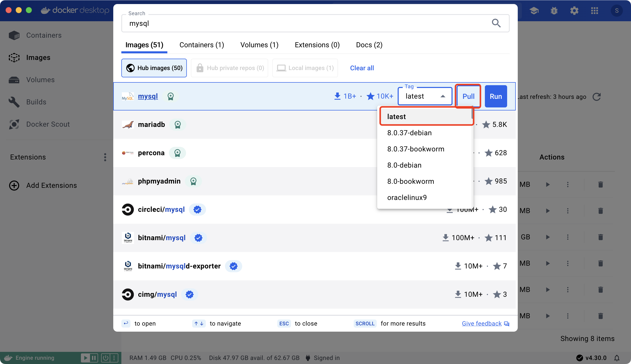The image size is (631, 364).
Task: Click the Run button for mysql
Action: [x=496, y=96]
